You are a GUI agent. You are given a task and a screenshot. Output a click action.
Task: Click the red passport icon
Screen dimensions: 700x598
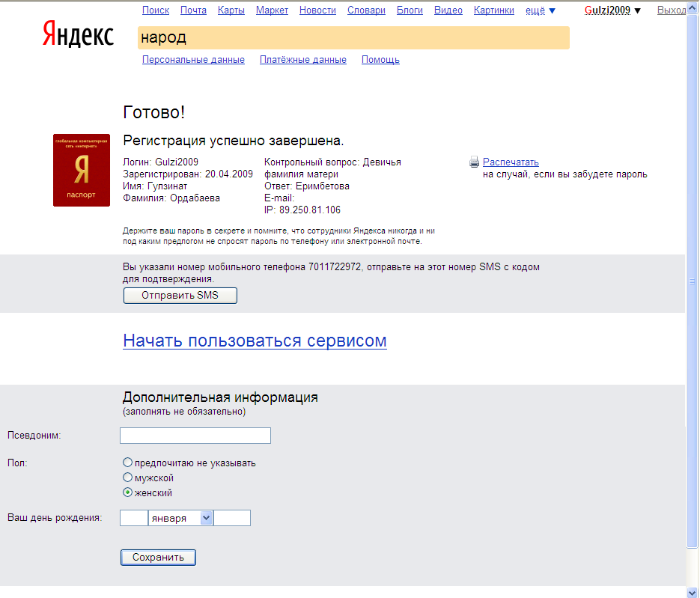click(82, 170)
